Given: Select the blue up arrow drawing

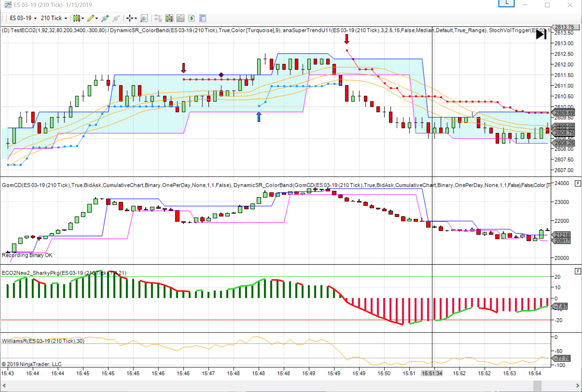Looking at the screenshot, I should [x=259, y=117].
